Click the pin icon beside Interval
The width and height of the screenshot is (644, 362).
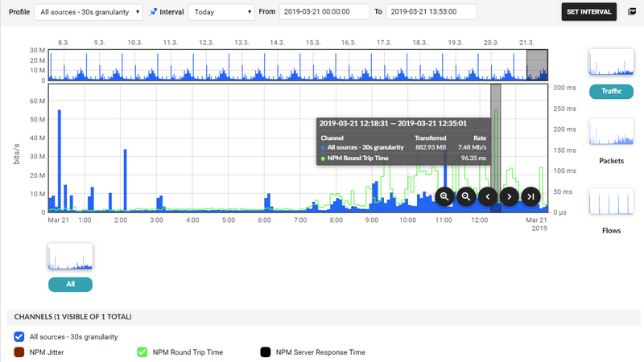click(x=154, y=12)
